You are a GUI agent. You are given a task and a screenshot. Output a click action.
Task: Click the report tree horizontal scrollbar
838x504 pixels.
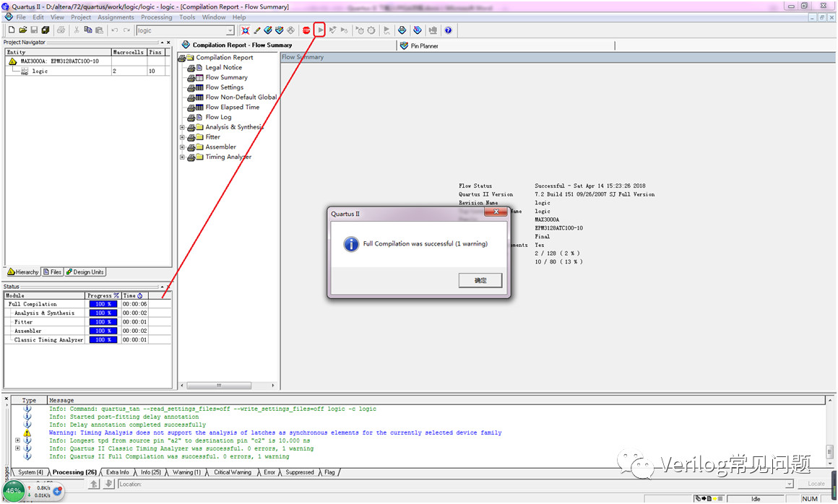(x=219, y=385)
